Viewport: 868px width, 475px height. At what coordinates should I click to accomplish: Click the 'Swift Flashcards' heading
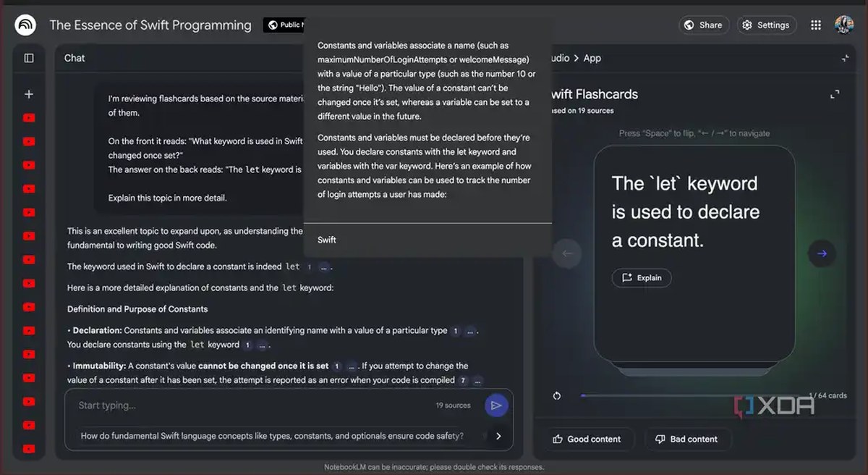[594, 94]
